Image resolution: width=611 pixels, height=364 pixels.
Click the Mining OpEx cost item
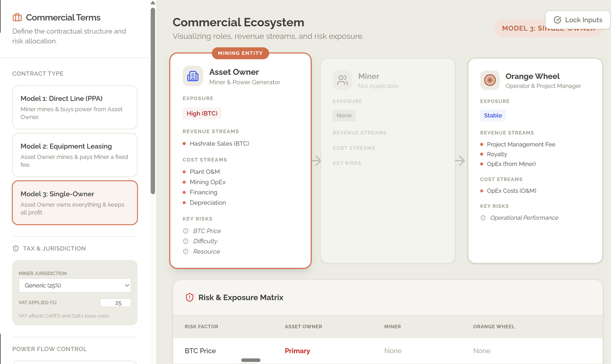click(x=208, y=182)
